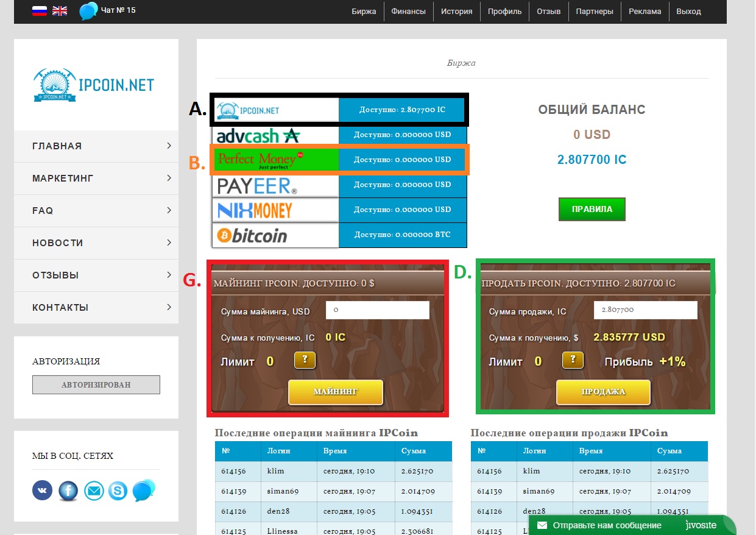Open the Реклама top menu item

[x=645, y=11]
